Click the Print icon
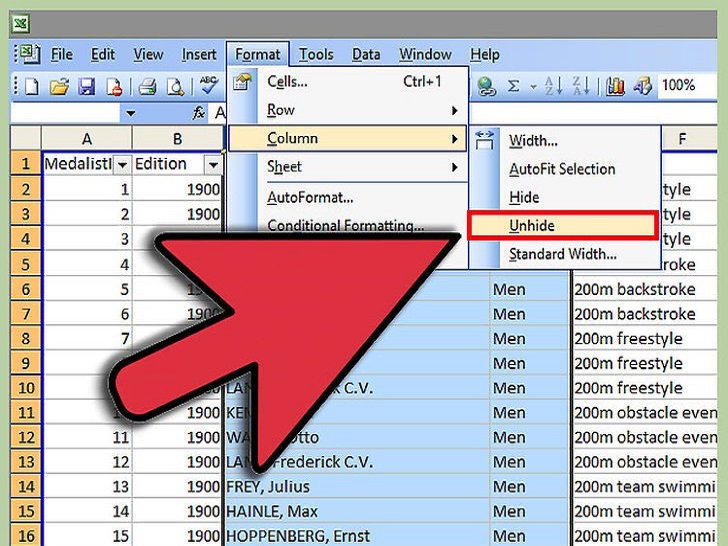Image resolution: width=728 pixels, height=546 pixels. 148,86
